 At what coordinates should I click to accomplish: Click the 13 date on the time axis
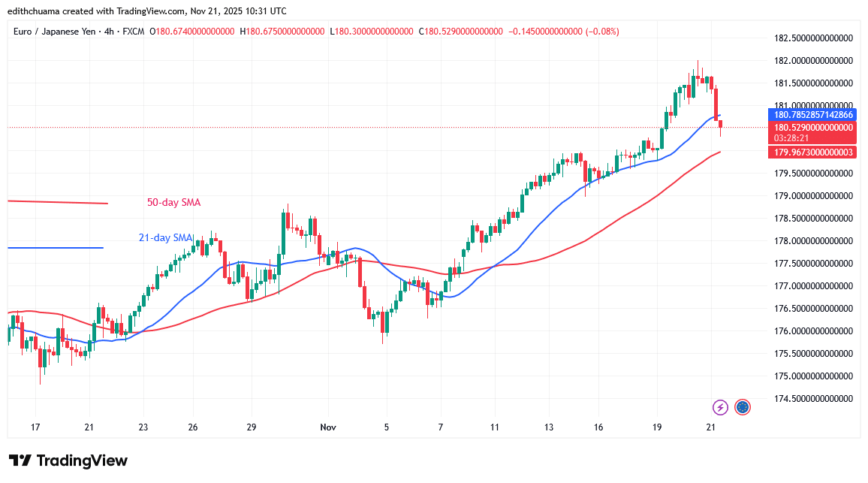pyautogui.click(x=549, y=427)
